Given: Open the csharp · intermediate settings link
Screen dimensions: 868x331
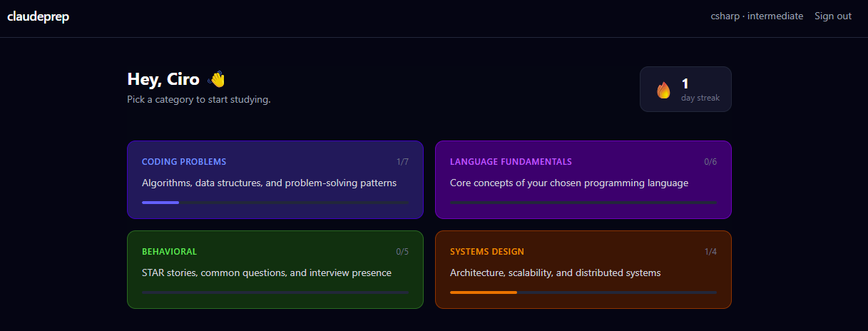Looking at the screenshot, I should tap(757, 16).
